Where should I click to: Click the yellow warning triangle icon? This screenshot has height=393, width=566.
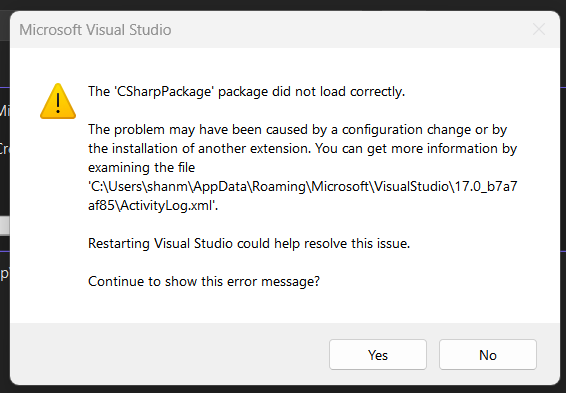coord(58,101)
